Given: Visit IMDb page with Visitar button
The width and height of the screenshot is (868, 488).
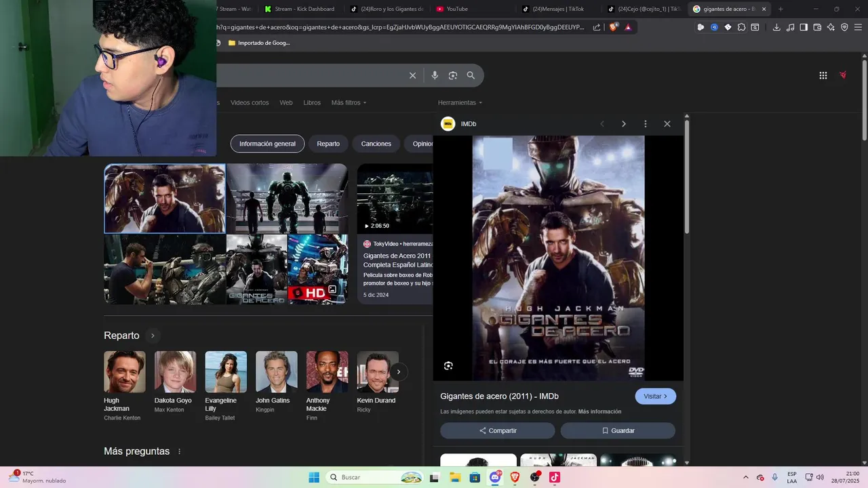Looking at the screenshot, I should pos(655,396).
